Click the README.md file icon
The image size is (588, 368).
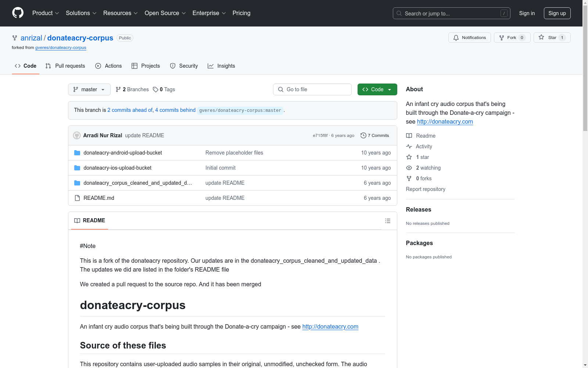coord(77,198)
